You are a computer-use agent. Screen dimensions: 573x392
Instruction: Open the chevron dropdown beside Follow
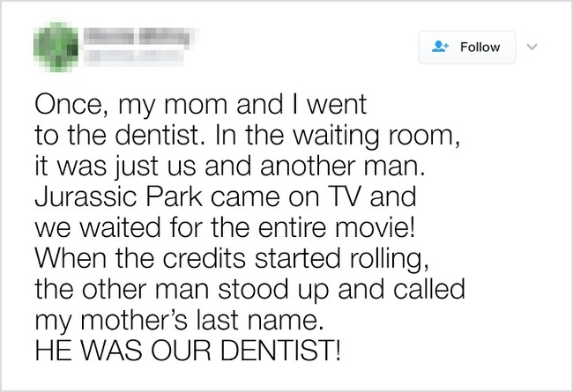[532, 47]
